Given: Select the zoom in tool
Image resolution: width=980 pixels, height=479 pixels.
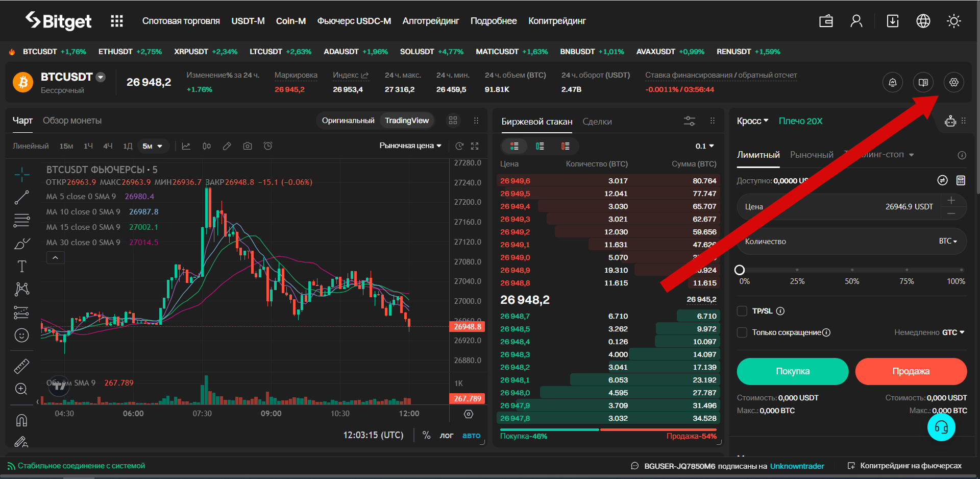Looking at the screenshot, I should (21, 389).
